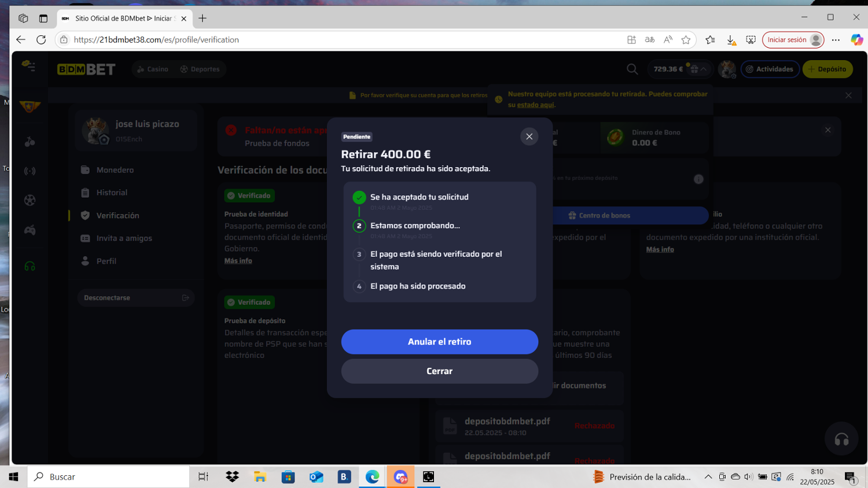Open the search magnifier icon in the BDMBET header
The image size is (868, 488).
(632, 69)
